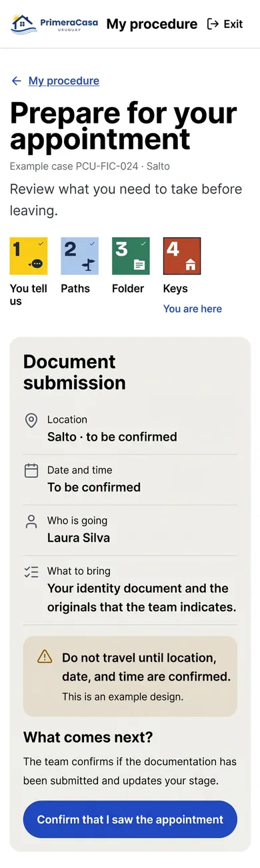Click the calendar icon for Date and time
Viewport: 260px width, 868px height.
click(31, 471)
